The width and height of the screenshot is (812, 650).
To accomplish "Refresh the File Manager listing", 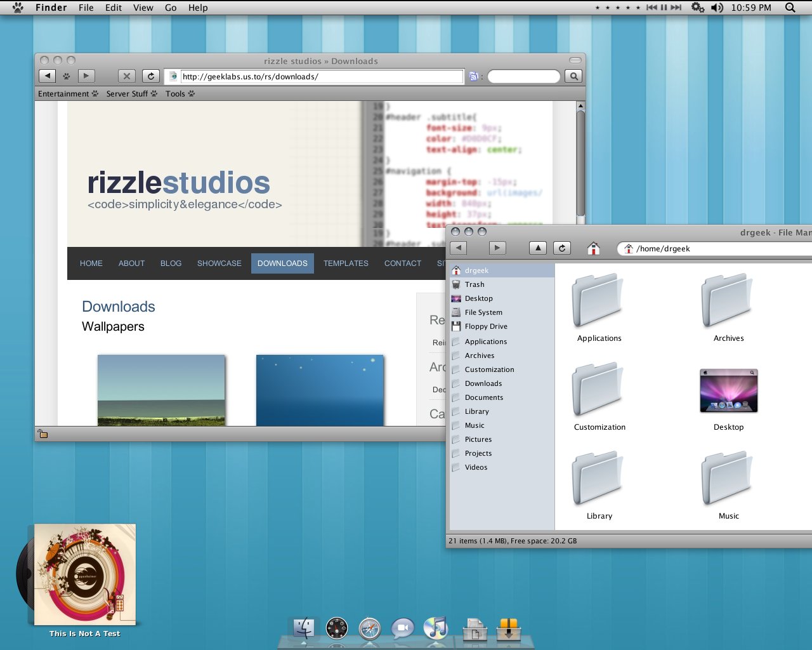I will (x=562, y=248).
